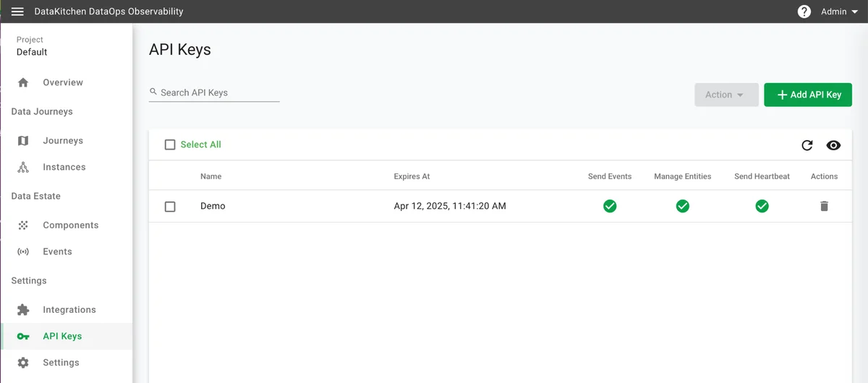Open Instances in sidebar

[67, 167]
